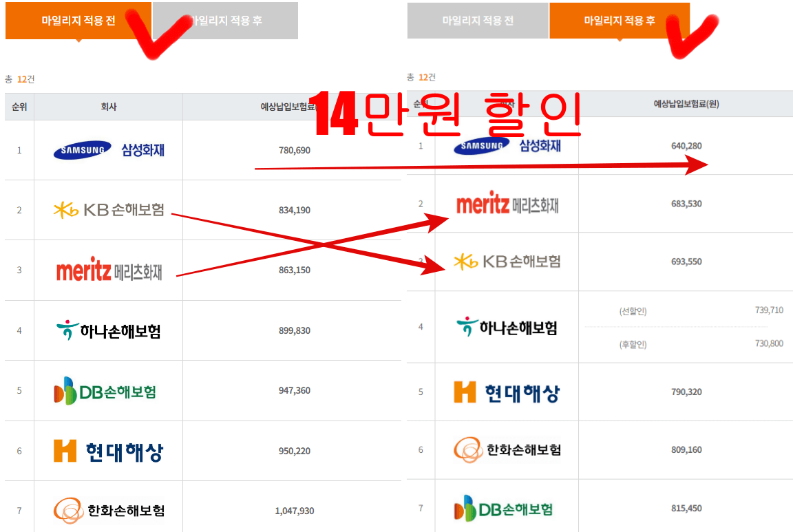Click '총 12건' count above right table
This screenshot has width=793, height=532.
[x=421, y=77]
